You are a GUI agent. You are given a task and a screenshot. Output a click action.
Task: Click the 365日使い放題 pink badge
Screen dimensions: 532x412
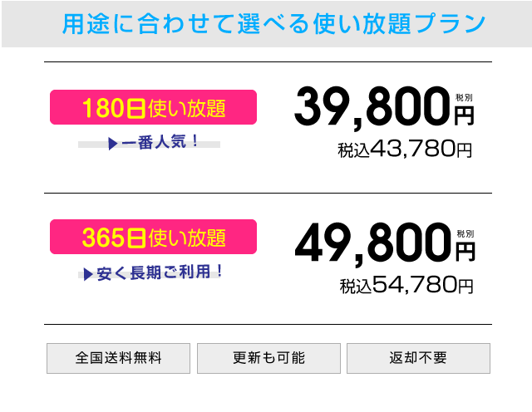(x=153, y=237)
